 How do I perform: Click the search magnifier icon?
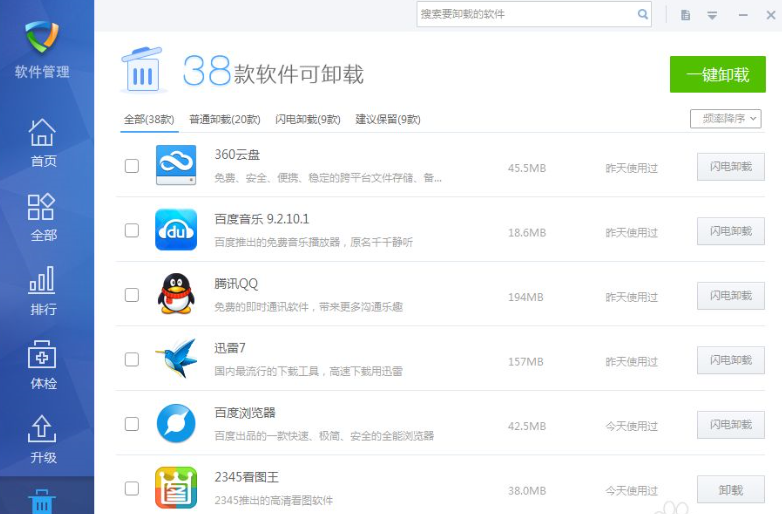coord(642,14)
